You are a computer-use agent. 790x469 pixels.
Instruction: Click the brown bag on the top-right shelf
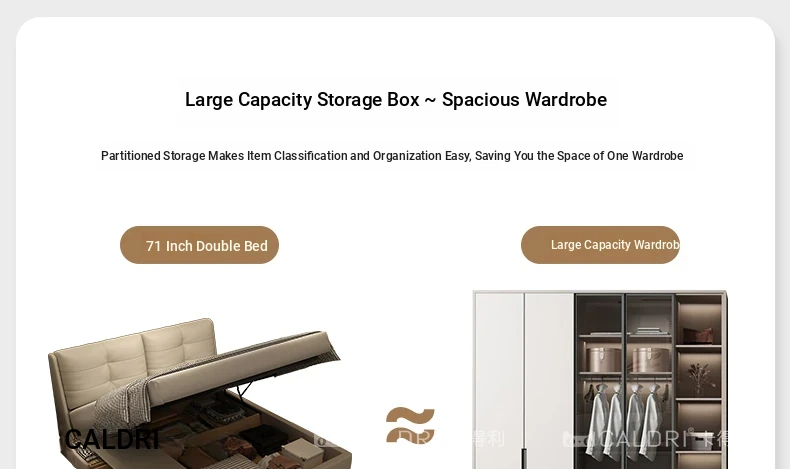[698, 335]
